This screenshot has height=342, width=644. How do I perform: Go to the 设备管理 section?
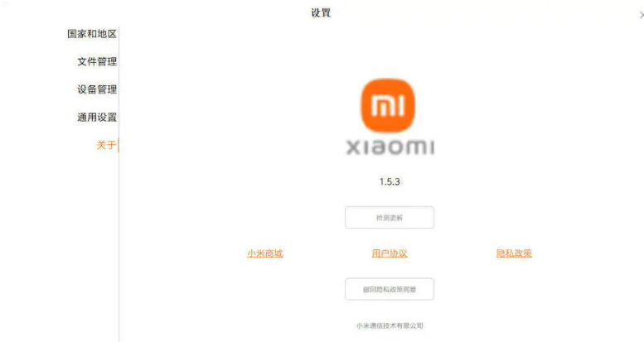click(97, 89)
